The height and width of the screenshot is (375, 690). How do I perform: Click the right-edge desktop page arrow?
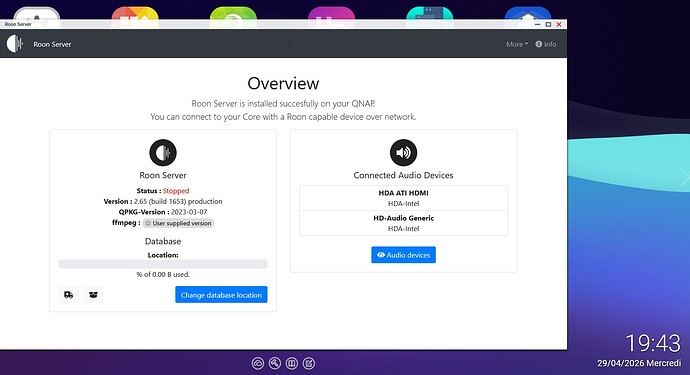click(685, 177)
